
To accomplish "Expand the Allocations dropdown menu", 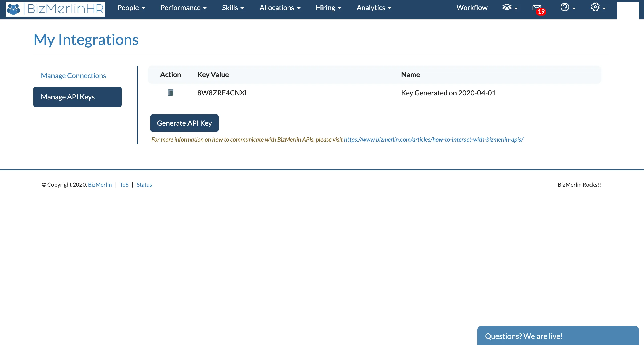I will pyautogui.click(x=280, y=8).
